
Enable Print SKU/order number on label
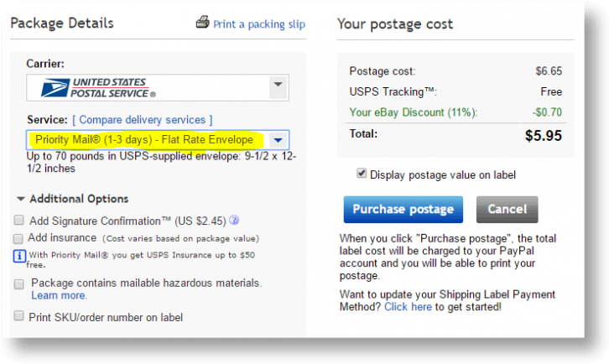(18, 316)
